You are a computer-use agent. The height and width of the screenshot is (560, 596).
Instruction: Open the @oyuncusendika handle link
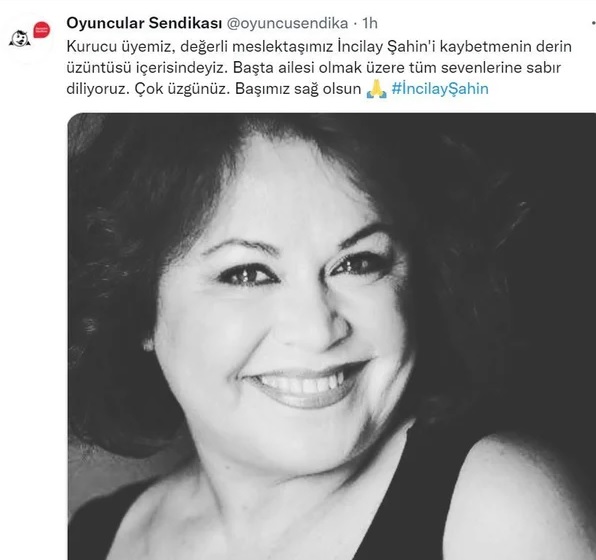click(x=287, y=24)
